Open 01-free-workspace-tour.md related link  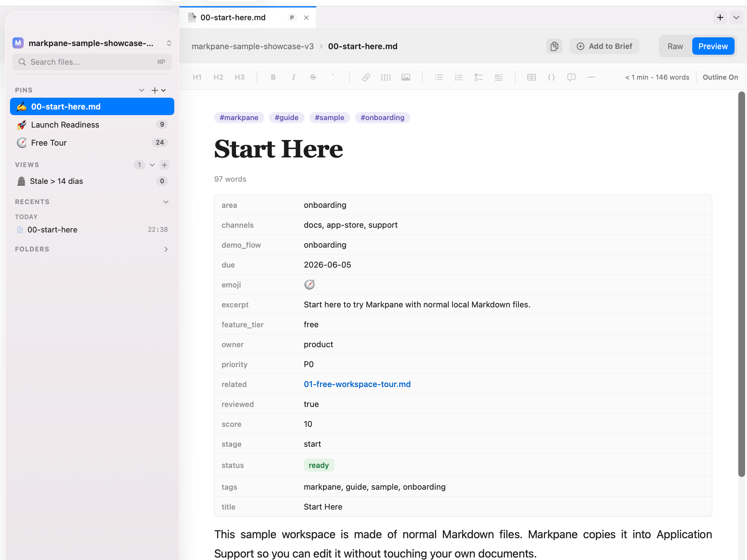pyautogui.click(x=357, y=384)
